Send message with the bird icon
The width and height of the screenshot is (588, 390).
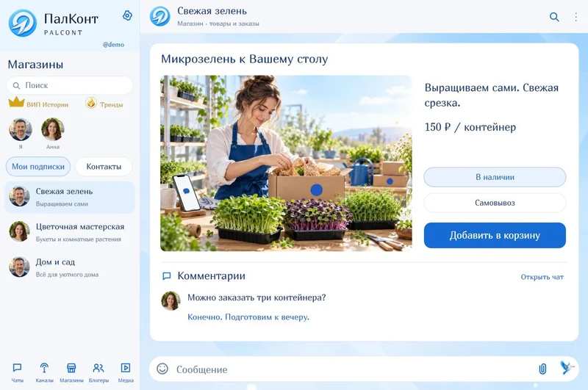[x=567, y=367]
